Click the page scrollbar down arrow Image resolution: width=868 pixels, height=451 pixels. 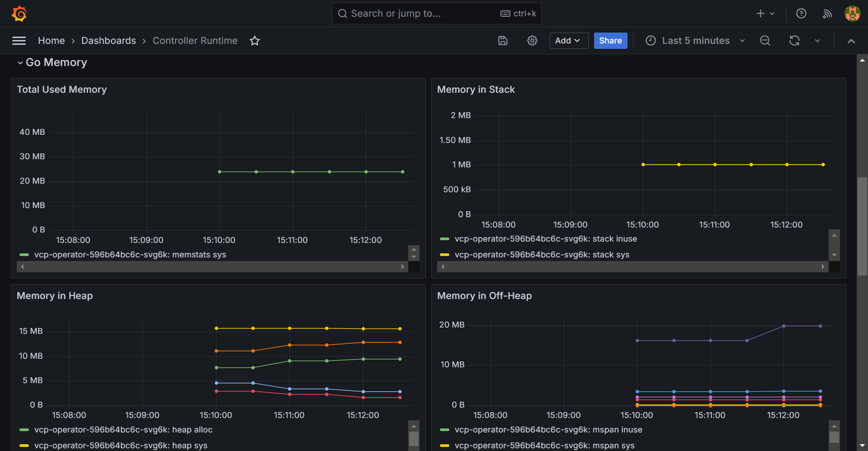[x=862, y=446]
